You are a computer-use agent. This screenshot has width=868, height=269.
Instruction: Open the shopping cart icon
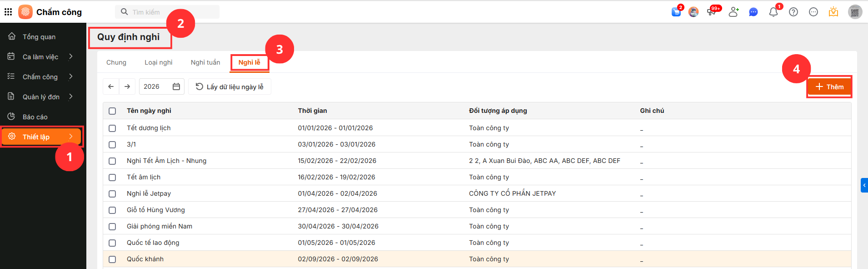pos(676,12)
